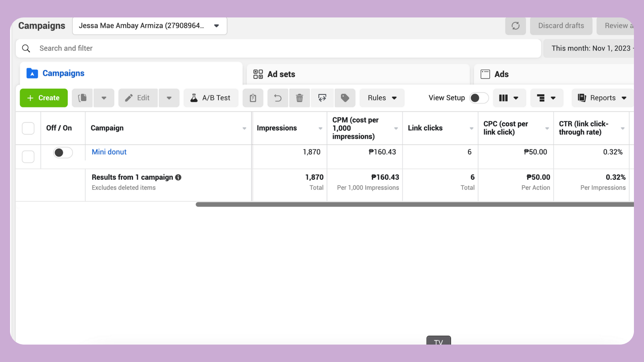Click the info icon beside Results
The width and height of the screenshot is (644, 362).
coord(178,177)
